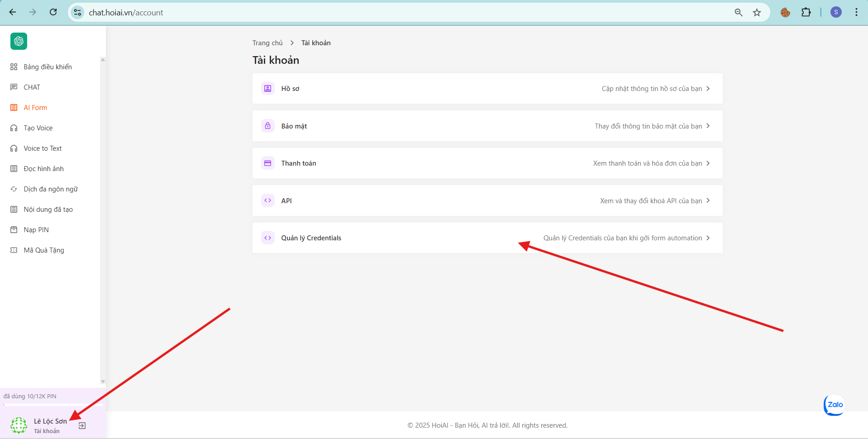This screenshot has height=439, width=868.
Task: Click the Hồ sơ profile icon
Action: click(267, 88)
